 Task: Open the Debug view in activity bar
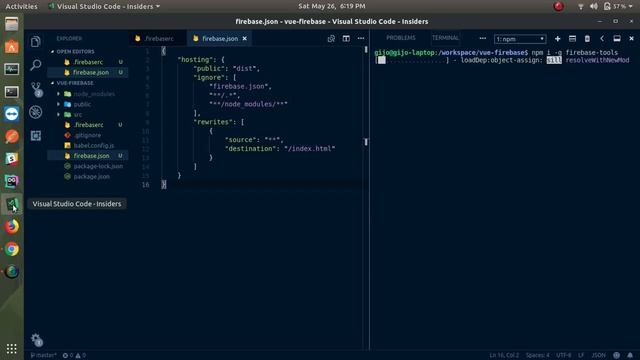pyautogui.click(x=36, y=112)
